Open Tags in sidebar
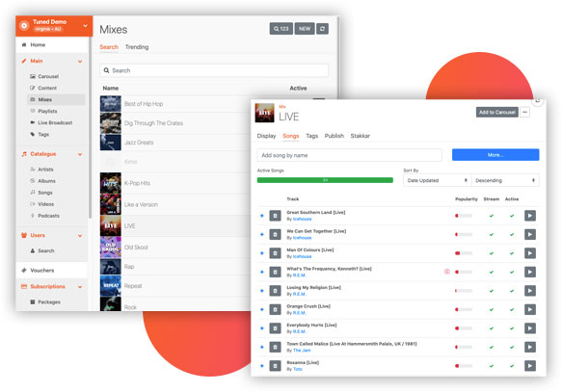This screenshot has height=392, width=562. 43,134
